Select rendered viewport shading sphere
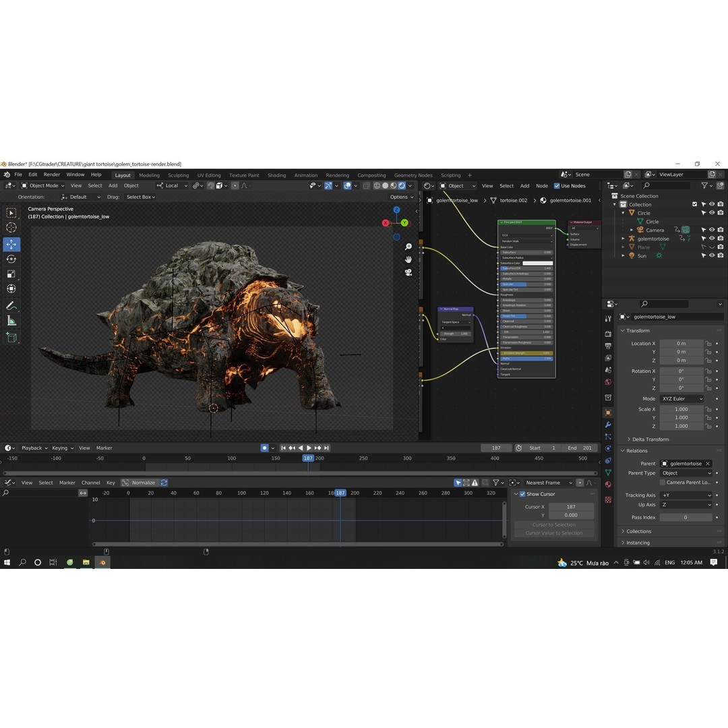 pos(402,186)
